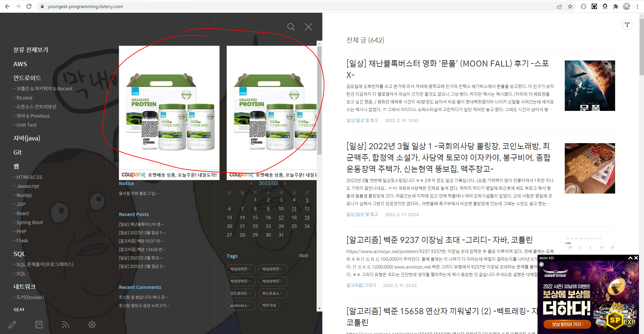This screenshot has width=644, height=334.
Task: Open the Recent Posts heading
Action: [134, 214]
